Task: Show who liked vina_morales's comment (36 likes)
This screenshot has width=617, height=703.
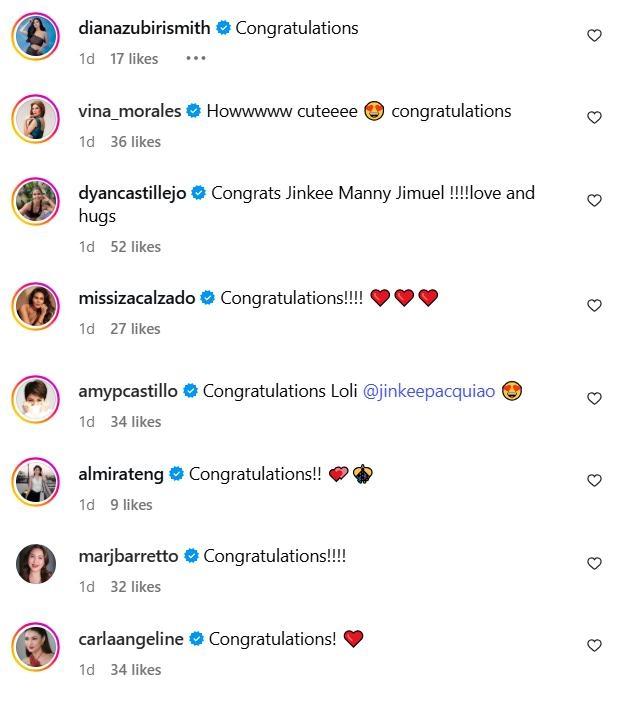Action: (x=135, y=142)
